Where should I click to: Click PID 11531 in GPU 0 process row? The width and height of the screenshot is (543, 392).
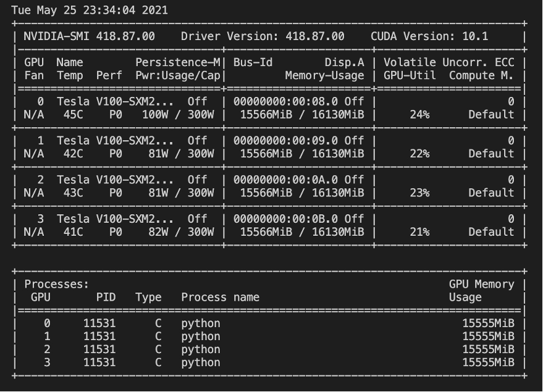(x=99, y=323)
